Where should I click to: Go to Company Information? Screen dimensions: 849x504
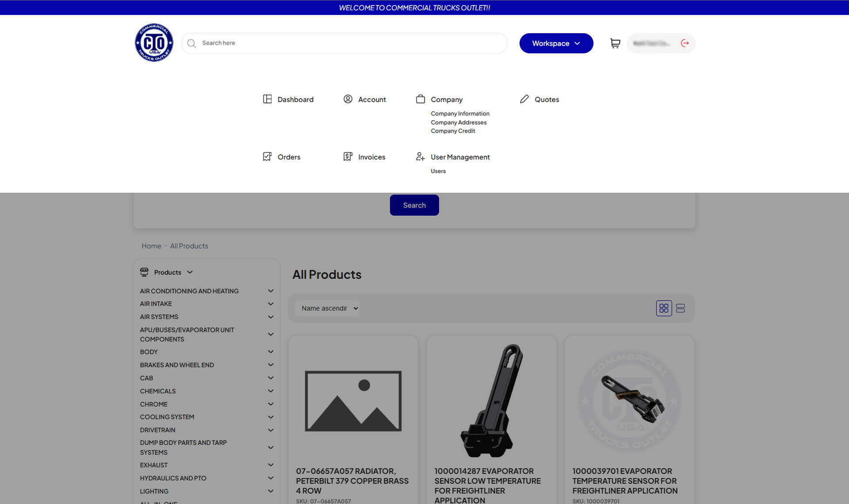460,114
